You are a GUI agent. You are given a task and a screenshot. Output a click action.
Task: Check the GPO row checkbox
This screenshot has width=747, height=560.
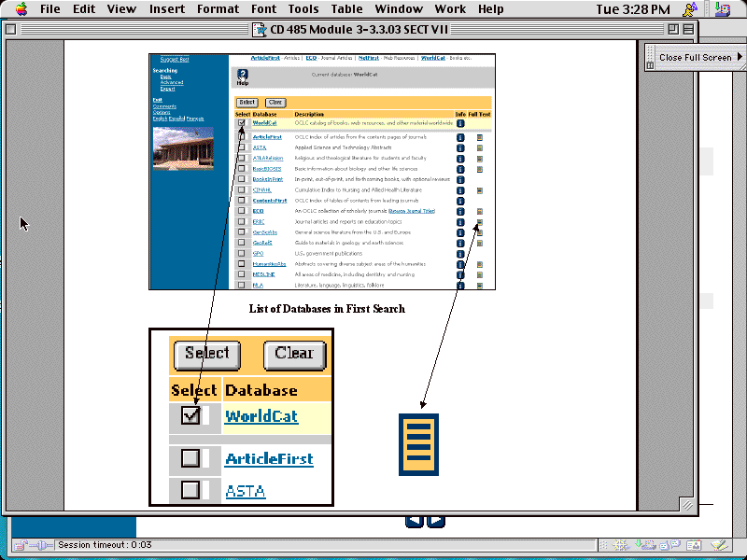coord(242,253)
